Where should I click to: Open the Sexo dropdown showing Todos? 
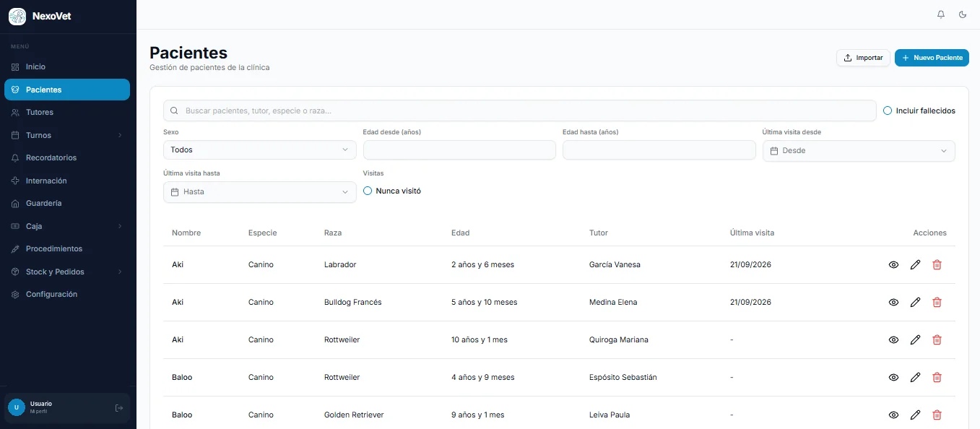[260, 150]
